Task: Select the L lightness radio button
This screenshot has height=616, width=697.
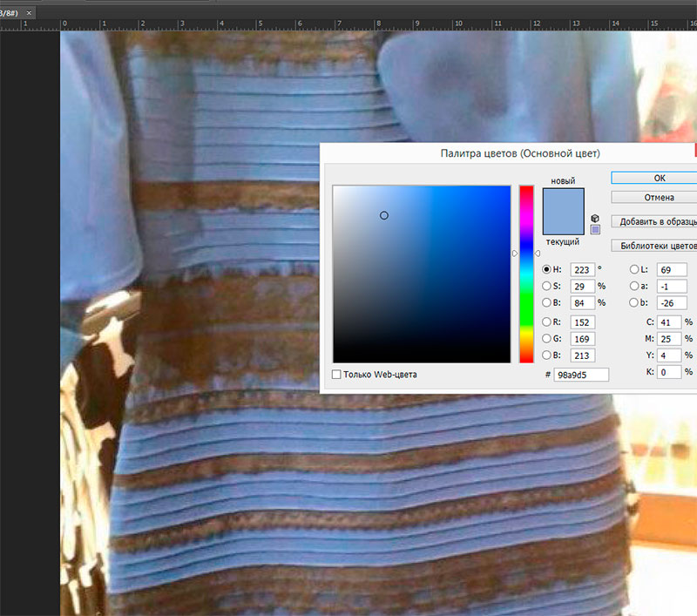Action: [633, 270]
